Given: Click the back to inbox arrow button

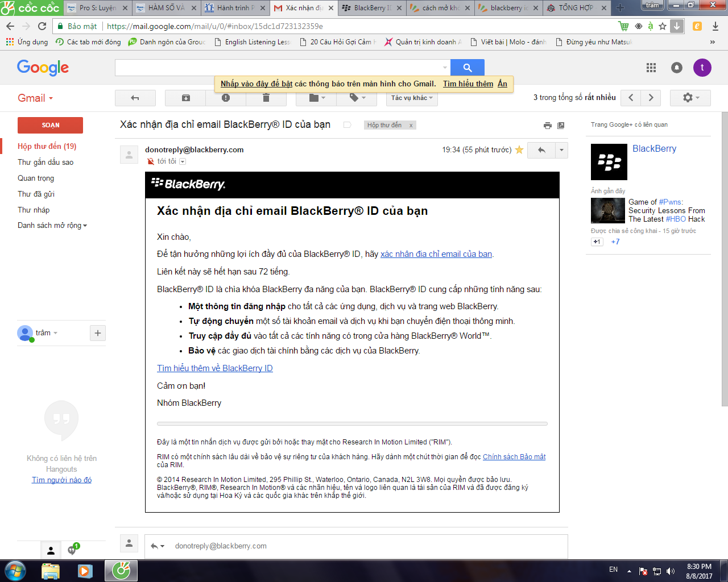Looking at the screenshot, I should coord(135,98).
